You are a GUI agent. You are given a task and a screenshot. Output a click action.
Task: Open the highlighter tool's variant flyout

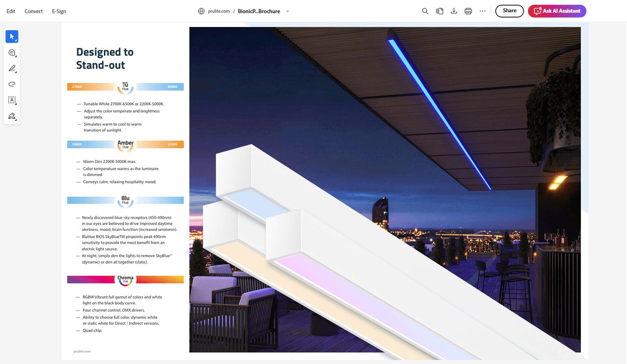pos(16,72)
